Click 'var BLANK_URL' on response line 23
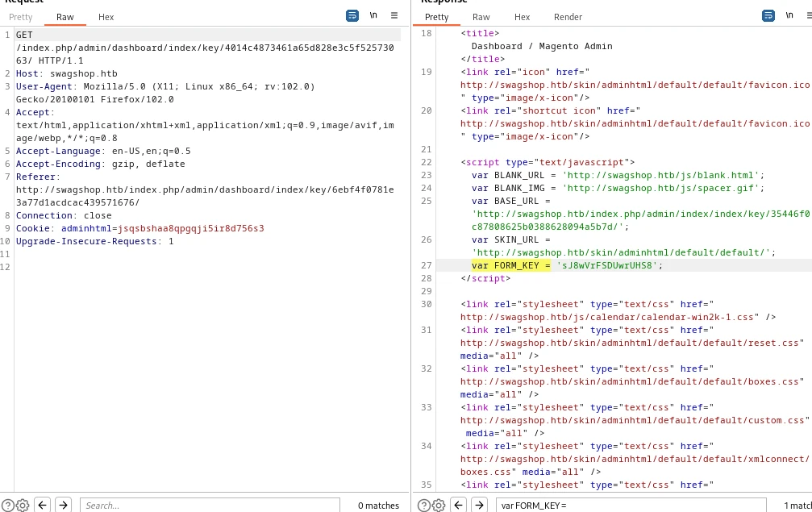The height and width of the screenshot is (512, 812). click(x=508, y=175)
